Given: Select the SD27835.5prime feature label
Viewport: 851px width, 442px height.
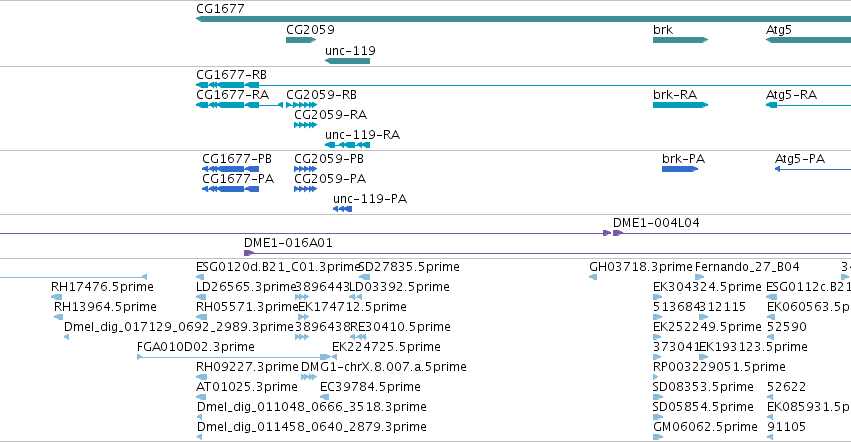Looking at the screenshot, I should click(409, 267).
